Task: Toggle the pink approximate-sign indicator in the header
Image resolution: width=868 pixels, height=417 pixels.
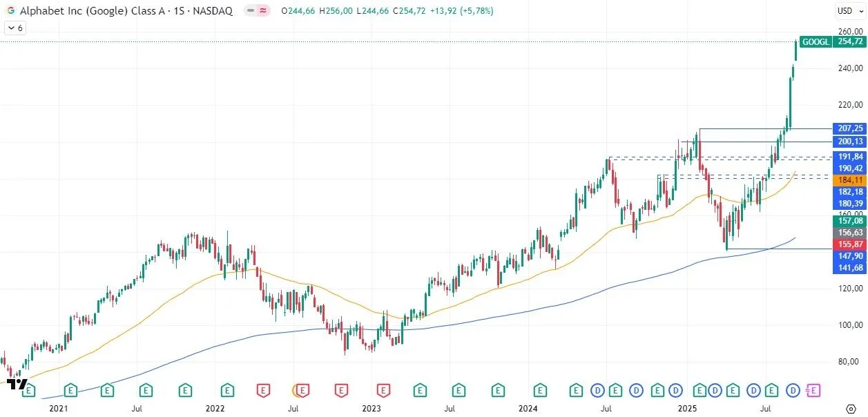Action: 263,11
